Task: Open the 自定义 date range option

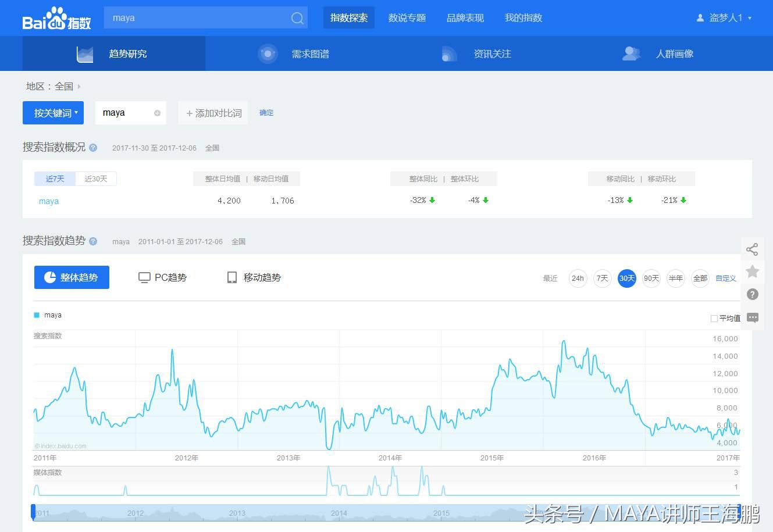Action: tap(725, 278)
